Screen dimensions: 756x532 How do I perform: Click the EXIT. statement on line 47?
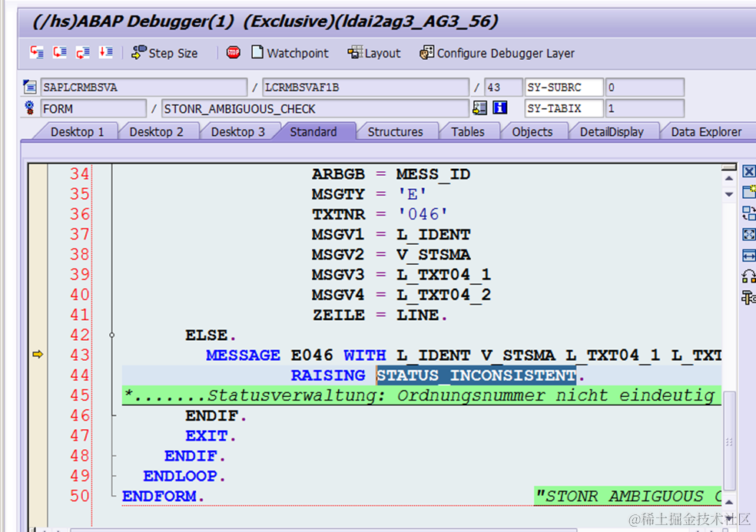(x=211, y=435)
